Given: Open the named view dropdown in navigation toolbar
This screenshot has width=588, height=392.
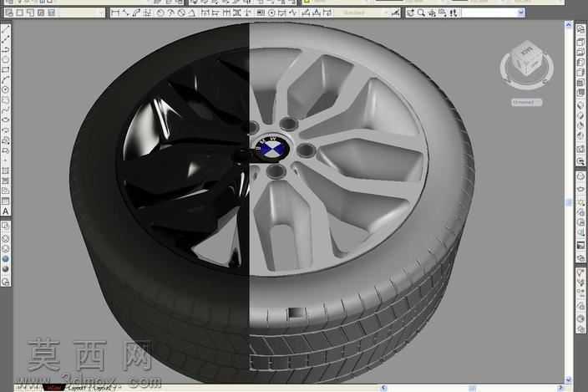Looking at the screenshot, I should click(493, 13).
